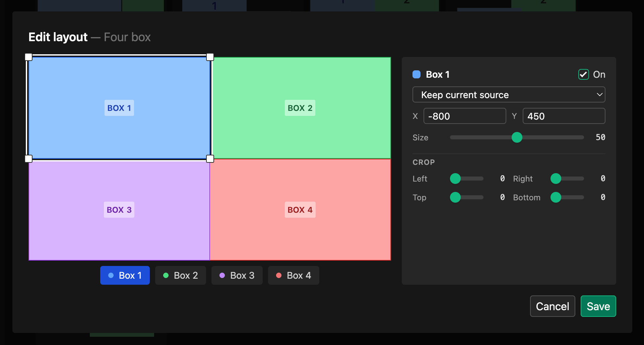Click the crop Right slider
Viewport: 644px width, 345px height.
[x=567, y=179]
